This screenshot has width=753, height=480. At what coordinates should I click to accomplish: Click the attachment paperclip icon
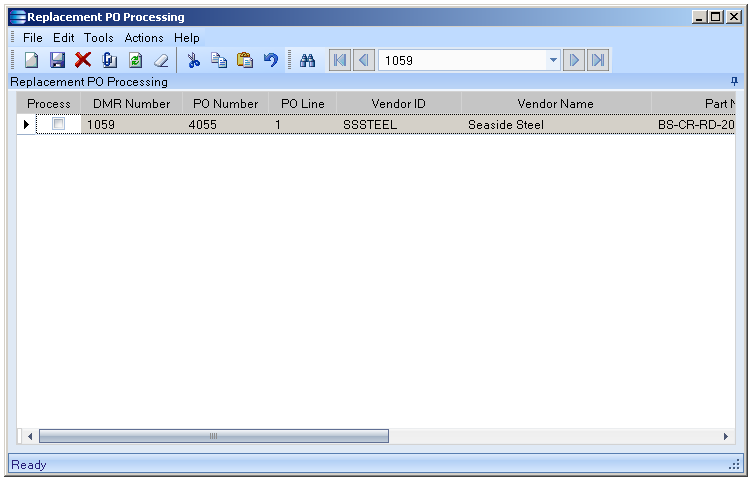(x=109, y=60)
